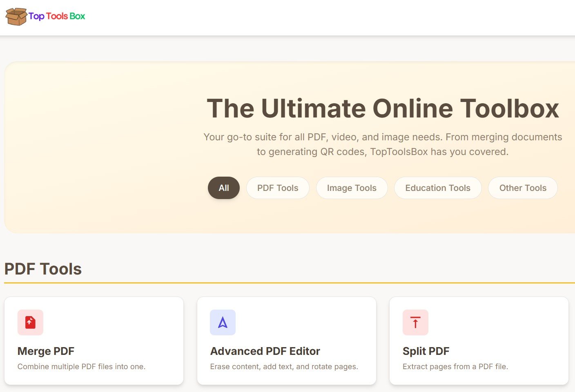Viewport: 575px width, 392px height.
Task: Open the Top Tools Box home link
Action: 57,16
